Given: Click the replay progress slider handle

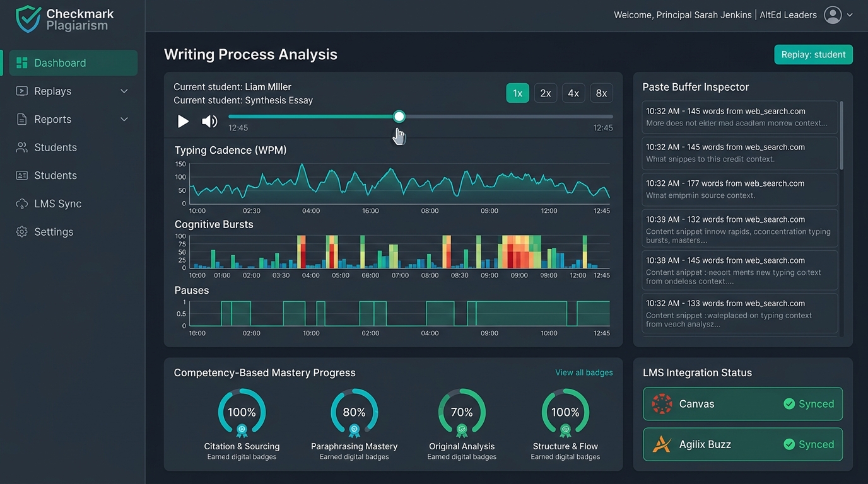Looking at the screenshot, I should tap(399, 117).
